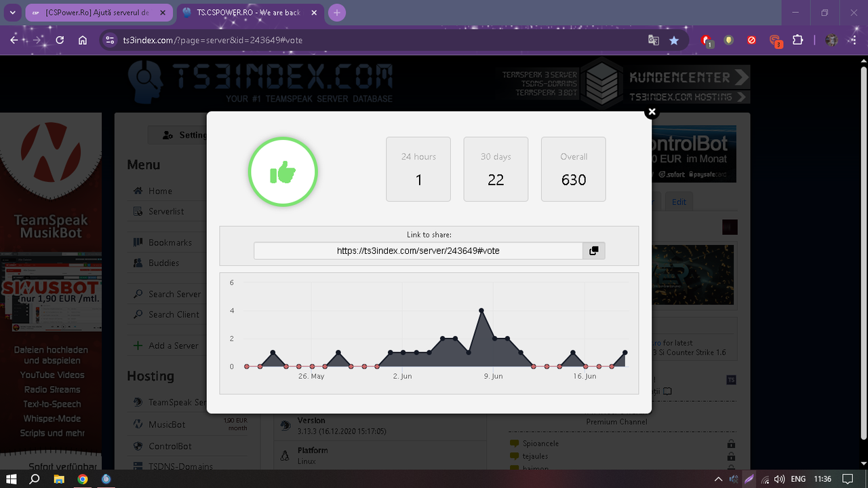
Task: Open File Explorer from the taskbar
Action: pyautogui.click(x=59, y=479)
